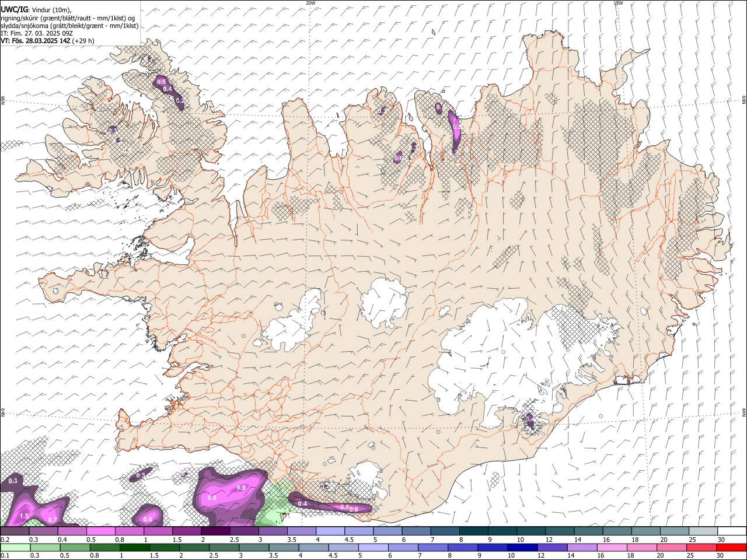The width and height of the screenshot is (747, 560).
Task: Click the 'VT: Fös. 28.03.2025 14Z (+29 h)' line
Action: point(47,41)
